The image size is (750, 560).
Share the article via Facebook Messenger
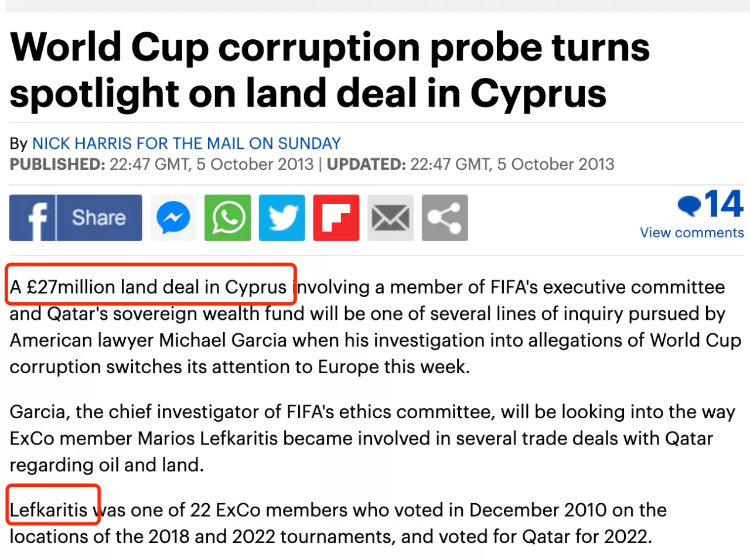173,218
